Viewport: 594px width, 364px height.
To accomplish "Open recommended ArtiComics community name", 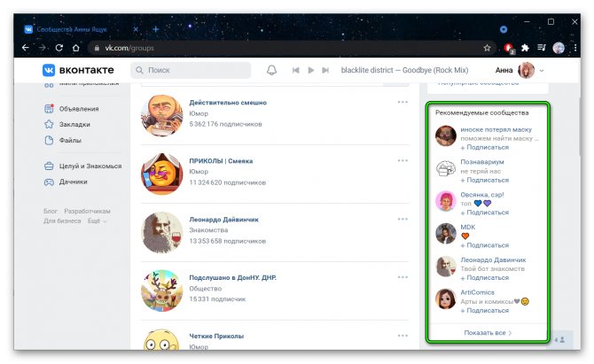I will (477, 292).
